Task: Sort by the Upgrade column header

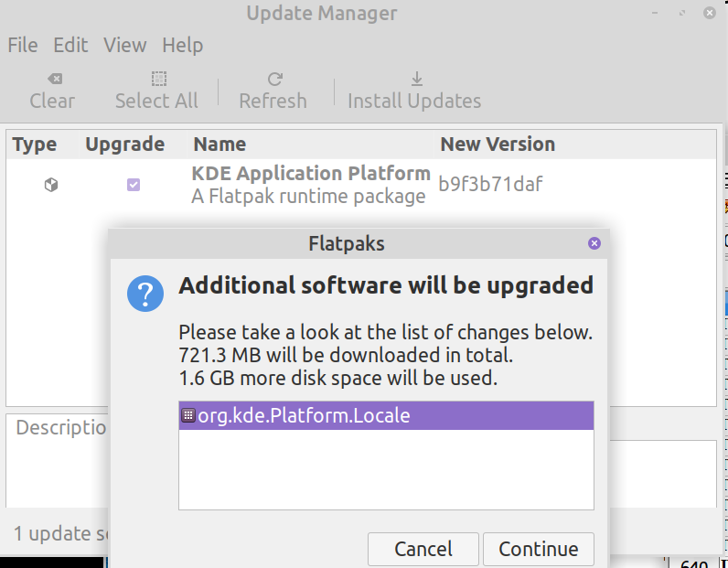Action: [124, 145]
